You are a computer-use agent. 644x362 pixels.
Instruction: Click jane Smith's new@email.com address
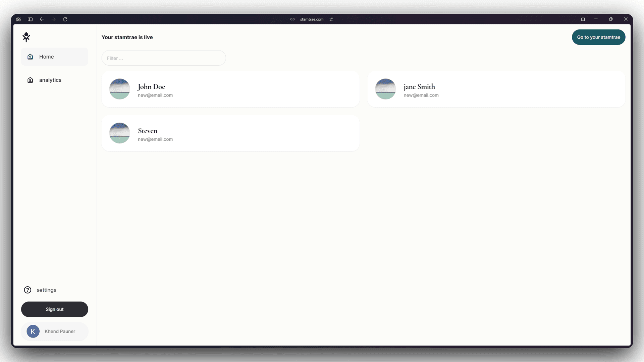(421, 95)
